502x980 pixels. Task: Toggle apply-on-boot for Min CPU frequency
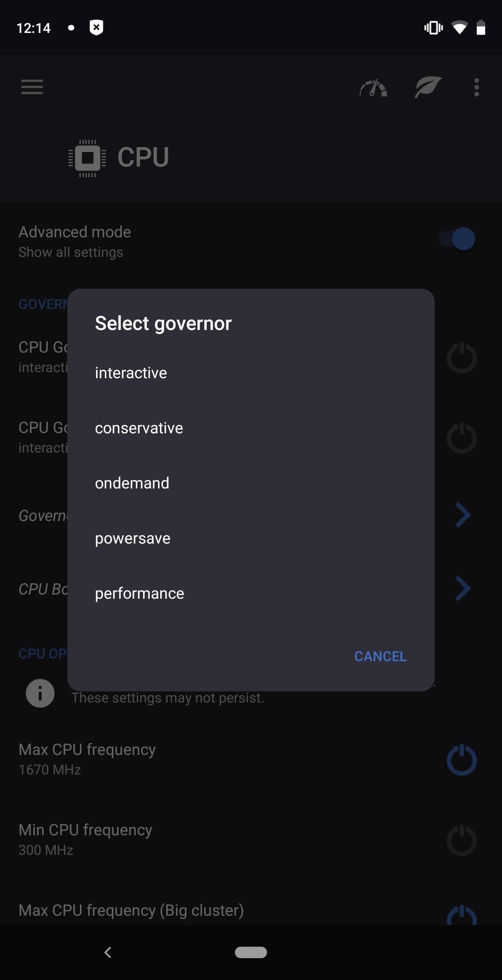pos(461,840)
